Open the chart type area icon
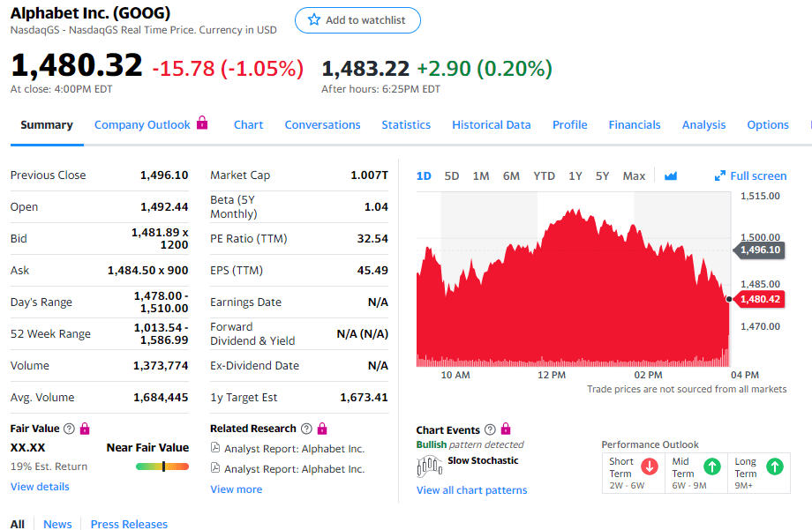812x530 pixels. pos(671,176)
